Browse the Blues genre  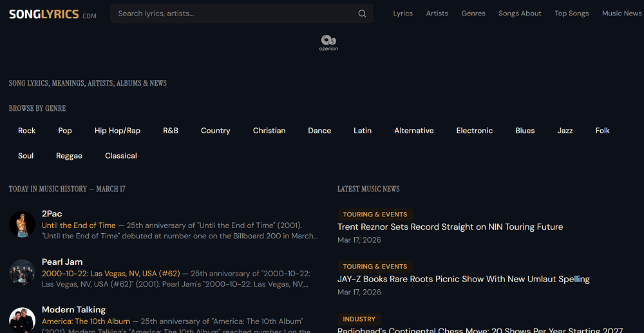click(525, 131)
